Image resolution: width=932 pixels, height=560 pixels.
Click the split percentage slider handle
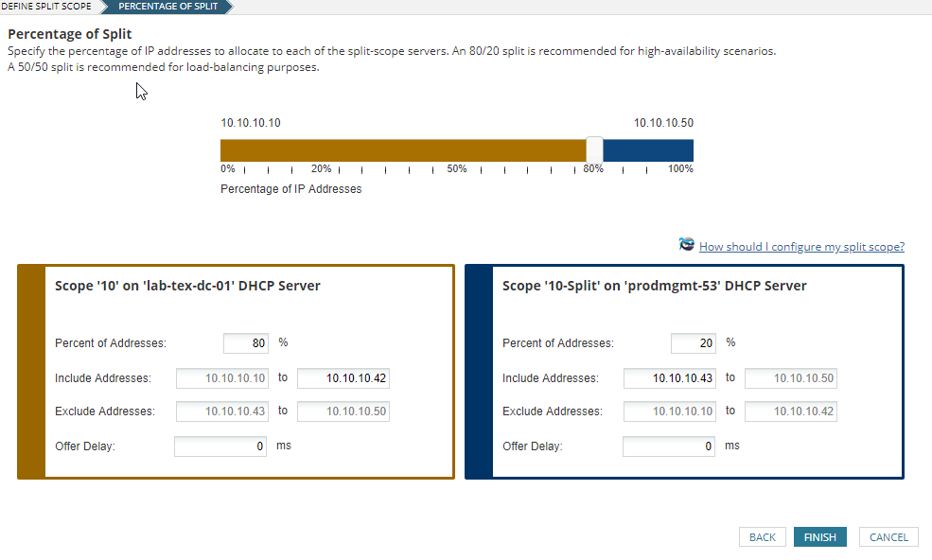point(594,149)
